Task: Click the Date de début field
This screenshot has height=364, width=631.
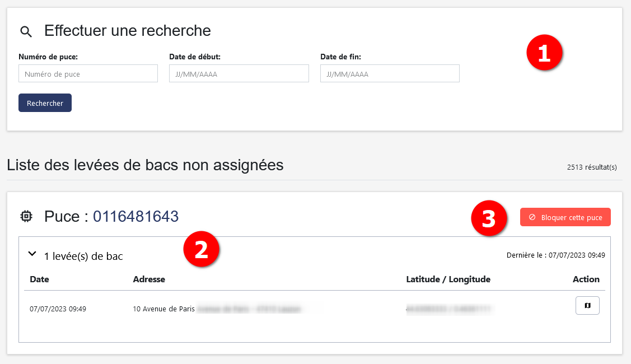Action: coord(239,73)
